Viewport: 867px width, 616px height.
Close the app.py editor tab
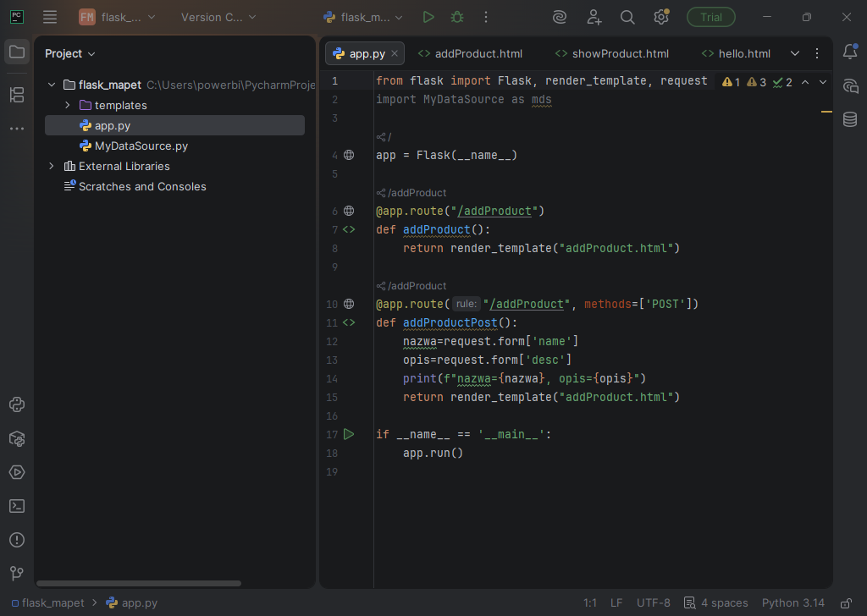click(x=395, y=53)
